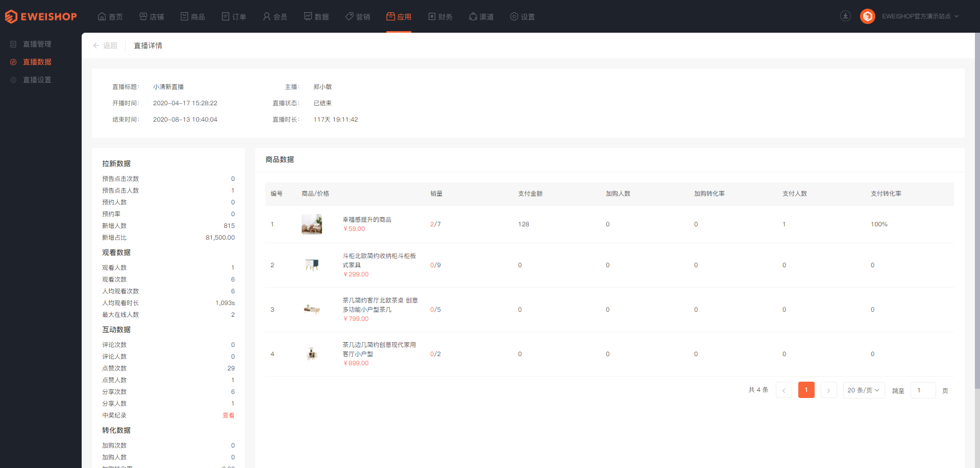The height and width of the screenshot is (468, 980).
Task: Click price ￥59.00
Action: 354,229
